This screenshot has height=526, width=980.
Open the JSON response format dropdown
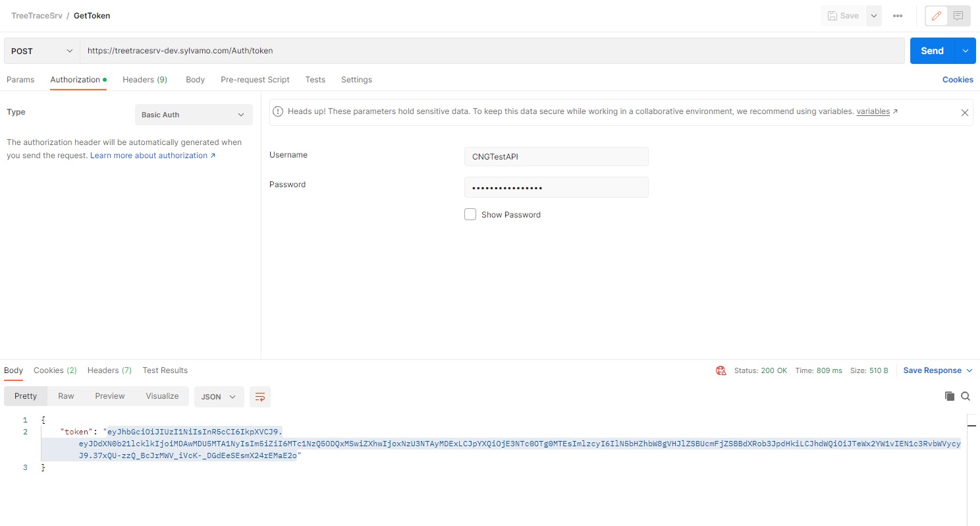219,396
